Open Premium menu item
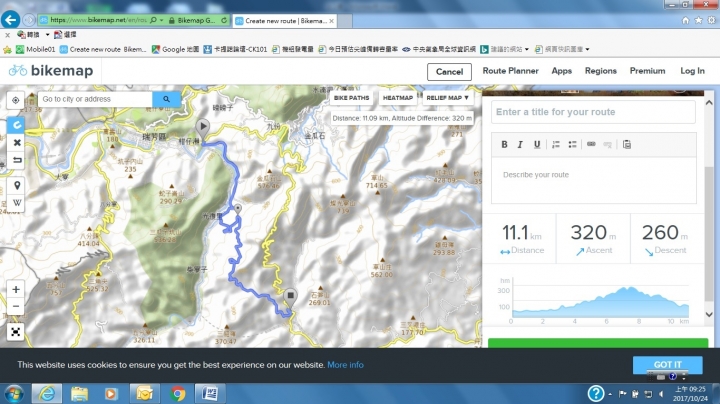This screenshot has height=404, width=720. click(x=647, y=71)
